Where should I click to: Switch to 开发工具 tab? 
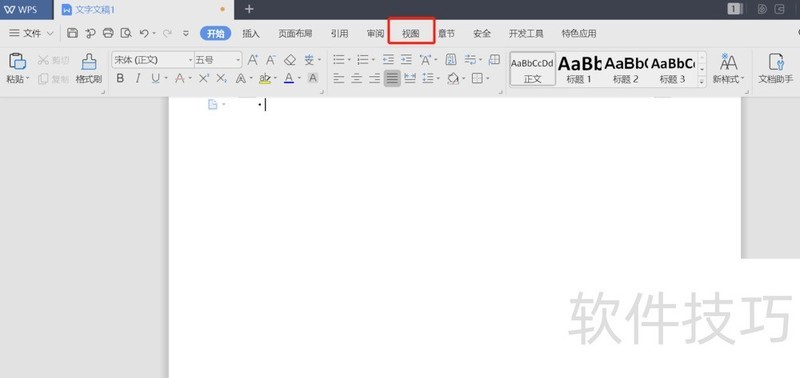coord(526,34)
